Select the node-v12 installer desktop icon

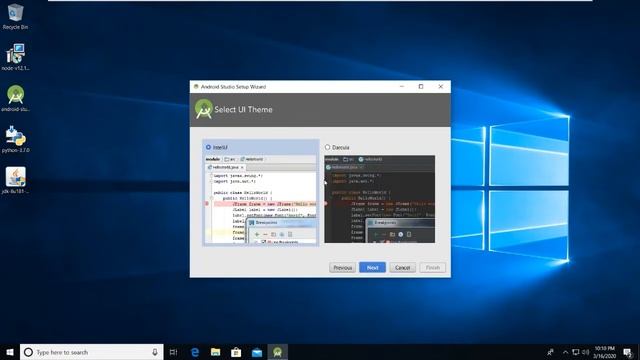(x=16, y=57)
